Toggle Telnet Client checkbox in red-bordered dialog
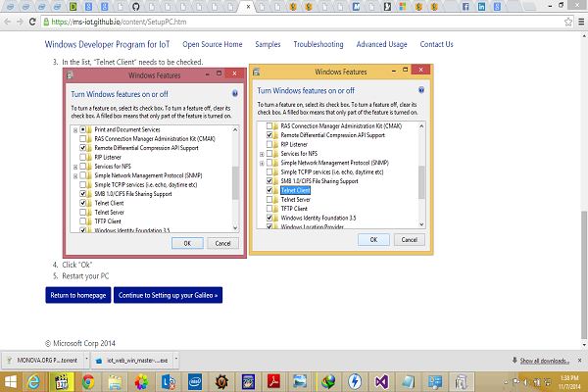 coord(83,203)
